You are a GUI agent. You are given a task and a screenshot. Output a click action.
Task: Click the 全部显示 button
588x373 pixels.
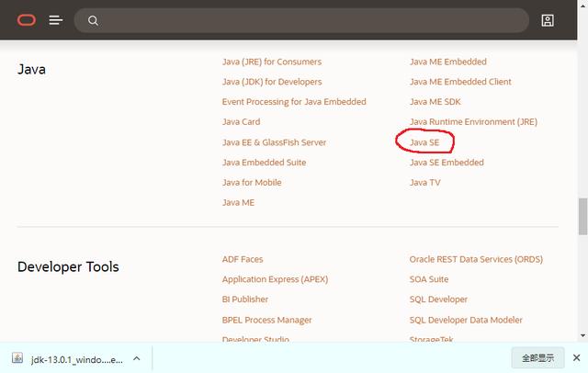(537, 358)
